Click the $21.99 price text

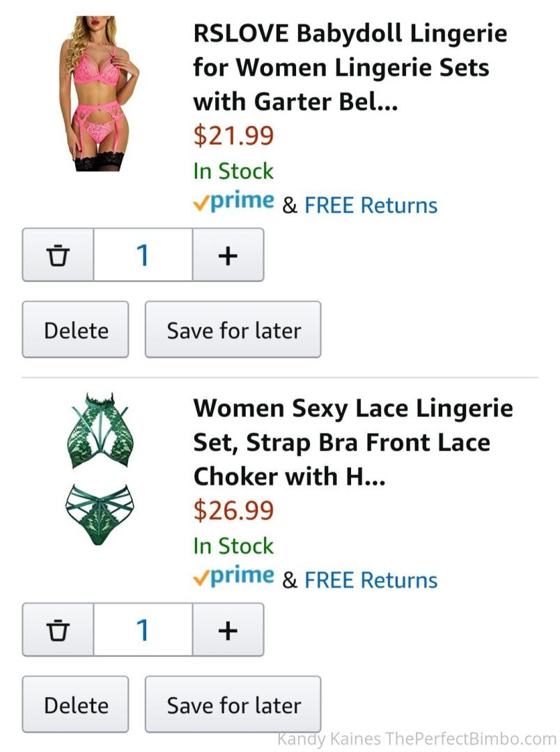(233, 136)
